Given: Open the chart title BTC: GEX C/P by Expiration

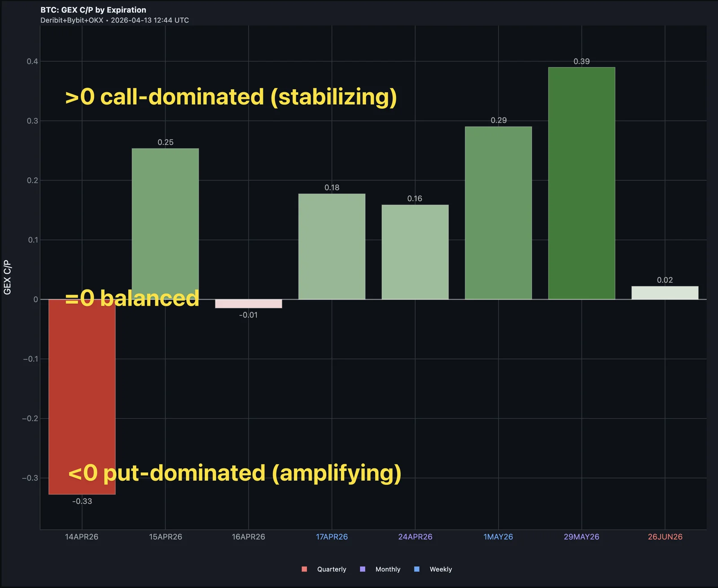Looking at the screenshot, I should click(92, 9).
